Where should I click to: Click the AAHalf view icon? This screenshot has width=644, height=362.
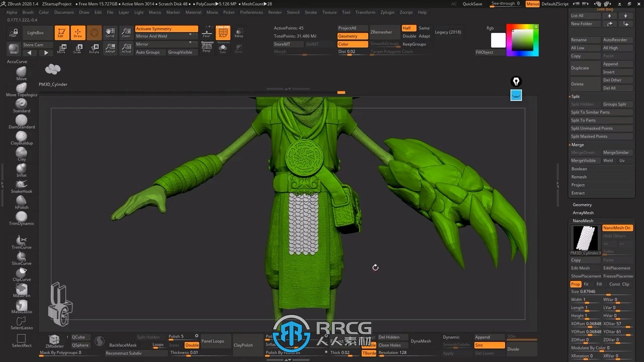(x=110, y=48)
